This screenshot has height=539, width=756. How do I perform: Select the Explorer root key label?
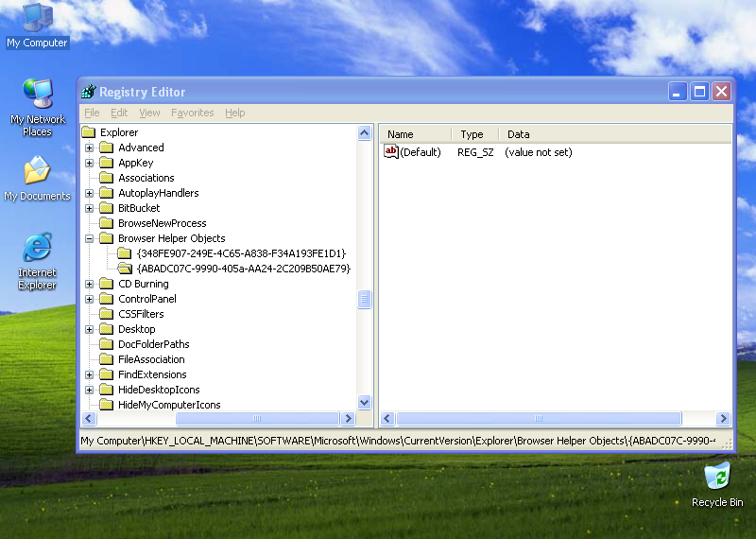(119, 132)
